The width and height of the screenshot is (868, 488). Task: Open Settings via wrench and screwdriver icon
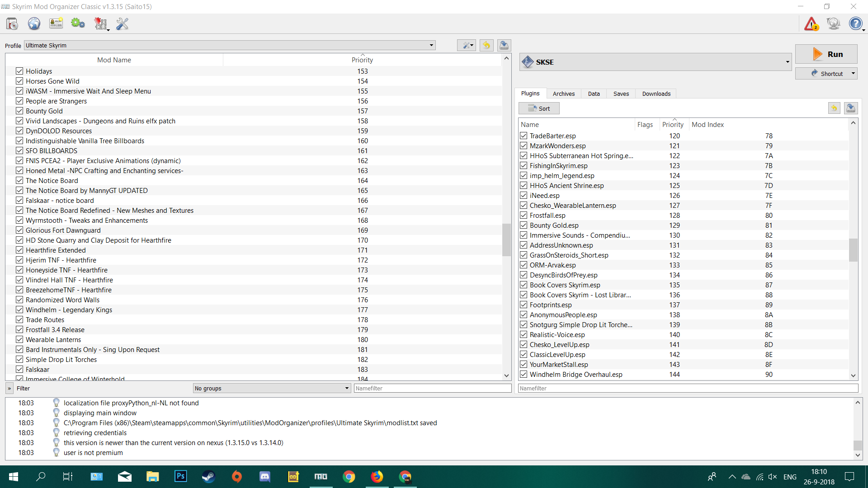123,23
